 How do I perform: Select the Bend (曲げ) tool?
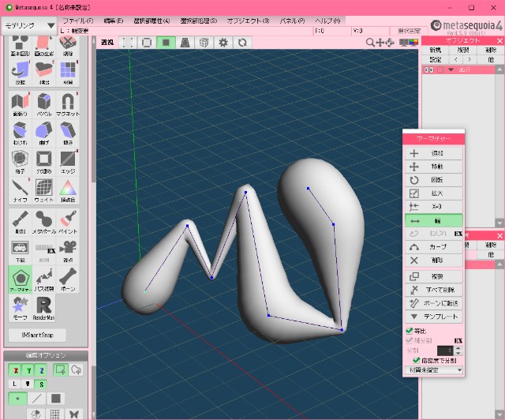[44, 133]
